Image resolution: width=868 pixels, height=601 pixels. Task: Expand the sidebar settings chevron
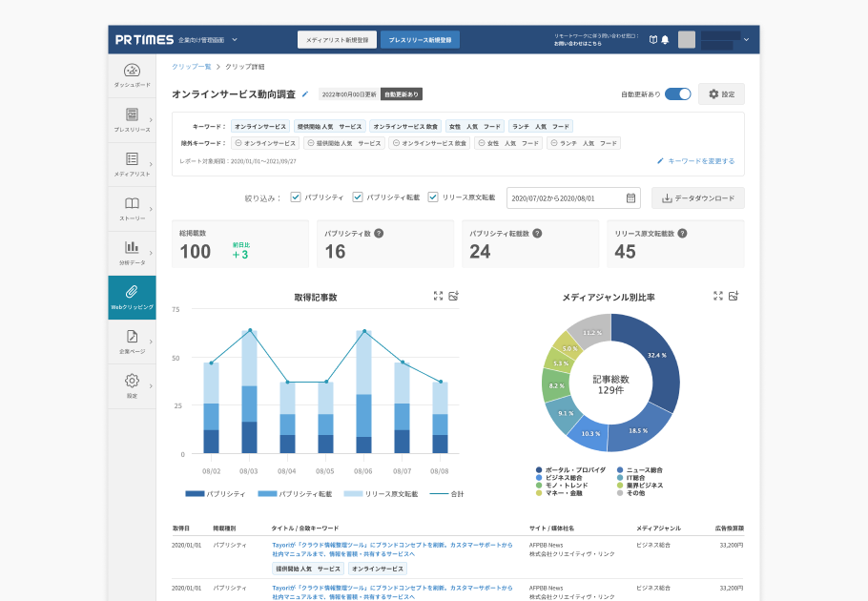coord(151,386)
